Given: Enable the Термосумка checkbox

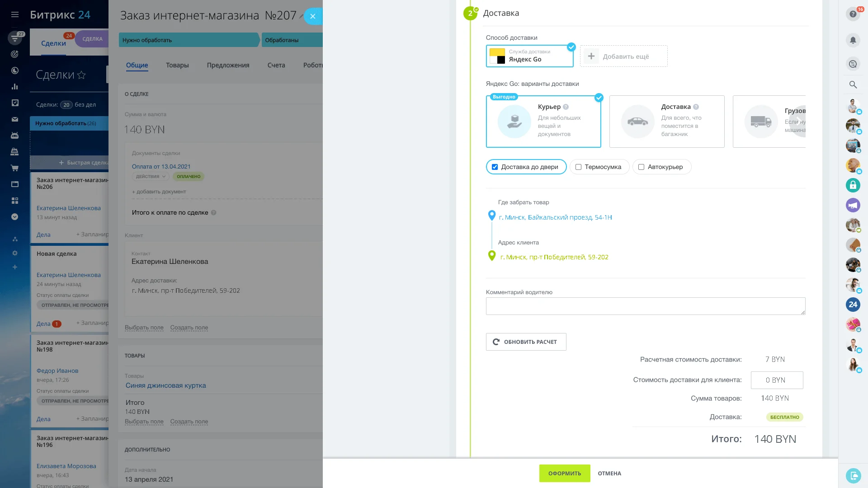Looking at the screenshot, I should point(578,167).
